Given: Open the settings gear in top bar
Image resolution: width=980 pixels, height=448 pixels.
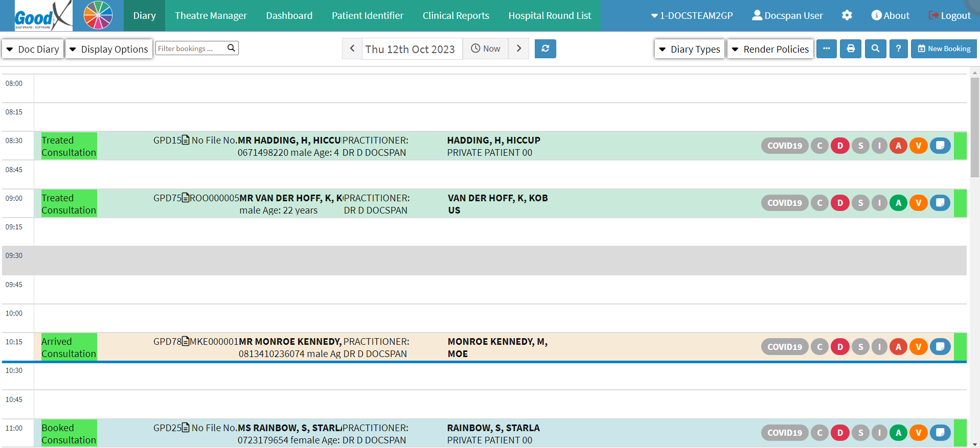Looking at the screenshot, I should (847, 15).
